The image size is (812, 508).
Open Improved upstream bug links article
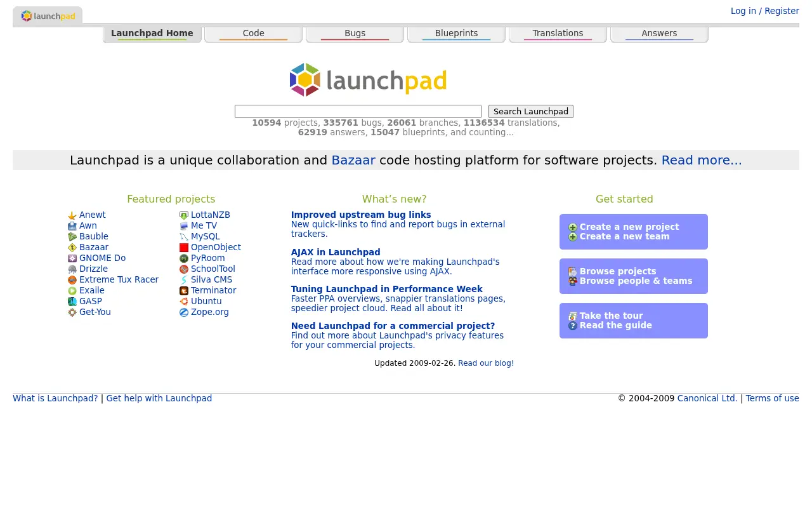point(361,215)
